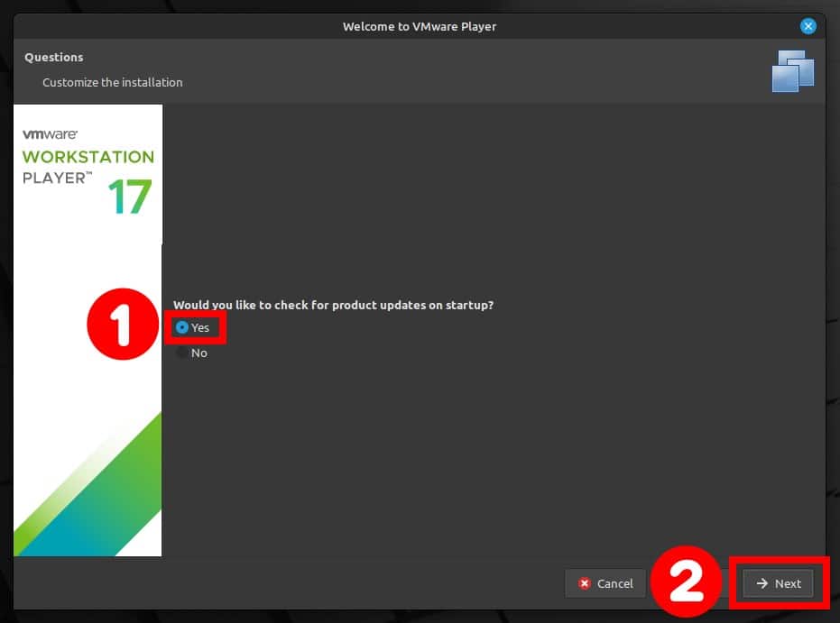Click the 'Questions' heading text
This screenshot has width=840, height=623.
[x=54, y=58]
